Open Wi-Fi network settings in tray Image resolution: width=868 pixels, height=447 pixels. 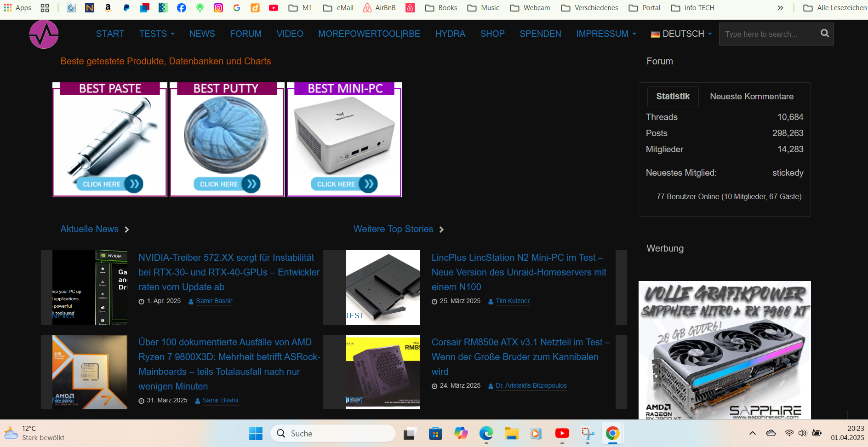click(789, 433)
